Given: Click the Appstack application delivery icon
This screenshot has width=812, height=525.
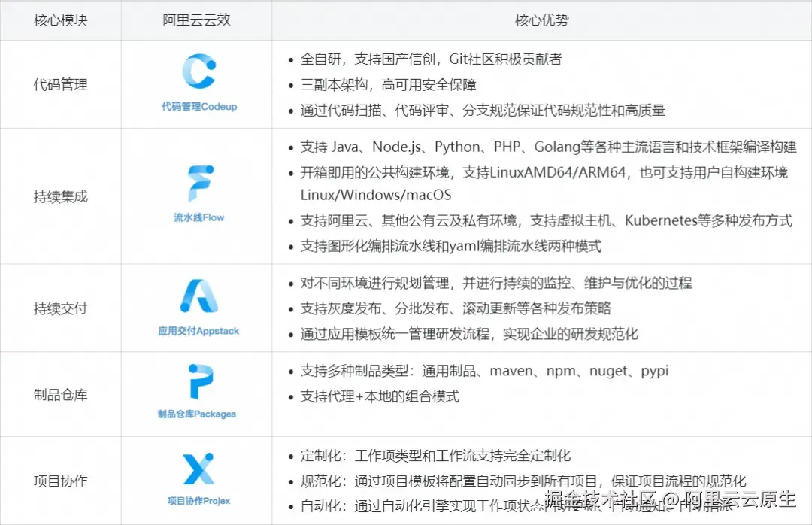Looking at the screenshot, I should [x=197, y=296].
